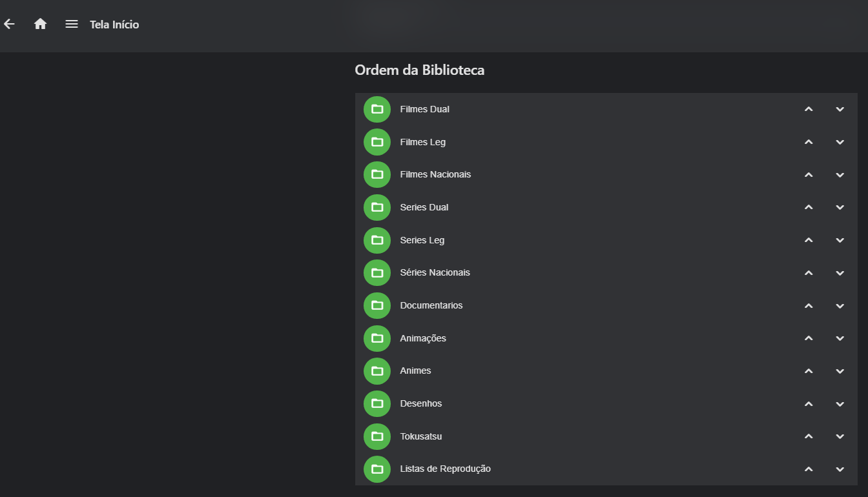Click the Series Leg folder icon
Screen dimensions: 868x497
point(377,240)
